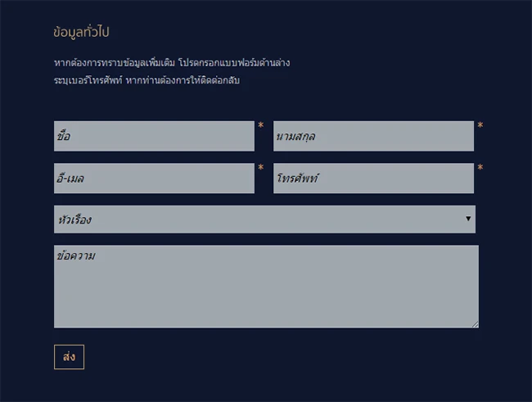Focus the นามสกุล surname input
The image size is (532, 402).
point(373,136)
